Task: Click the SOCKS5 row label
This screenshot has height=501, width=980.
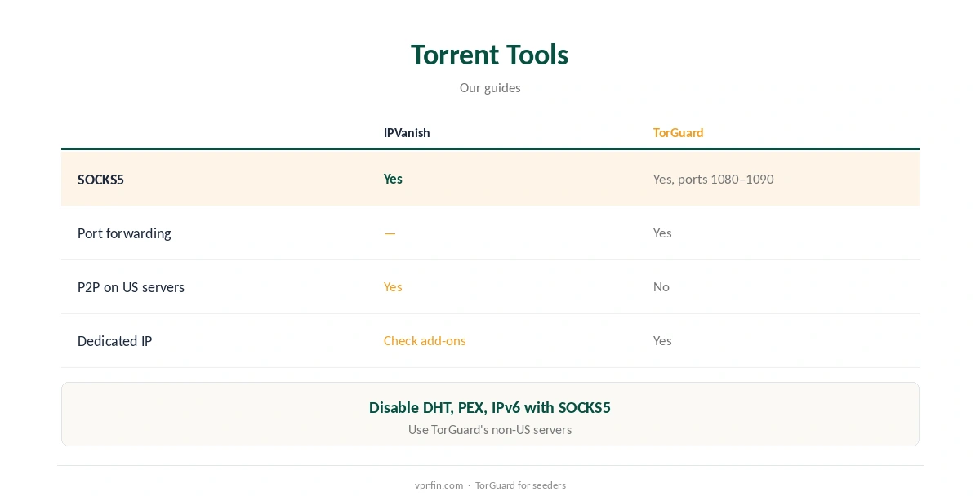Action: point(100,180)
